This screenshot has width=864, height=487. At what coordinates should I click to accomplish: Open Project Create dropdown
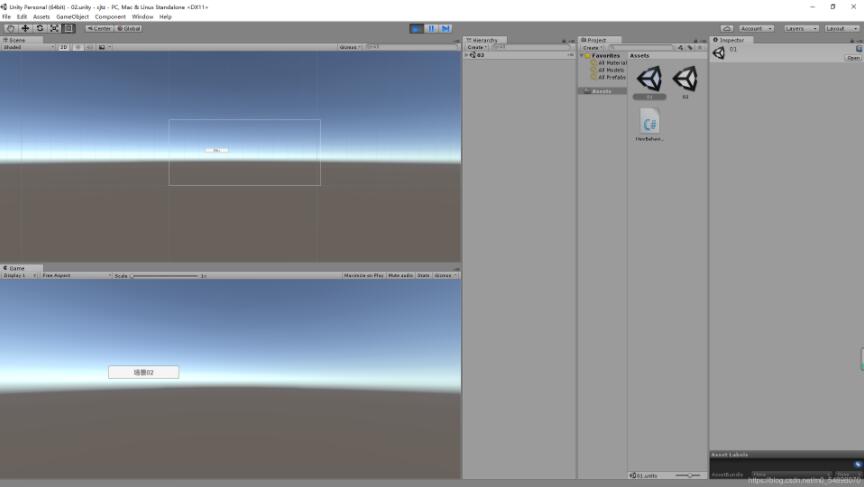tap(592, 48)
